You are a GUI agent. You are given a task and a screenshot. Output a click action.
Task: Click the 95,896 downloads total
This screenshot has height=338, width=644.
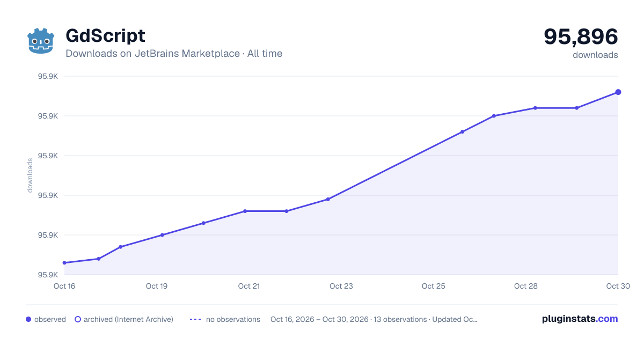point(581,36)
